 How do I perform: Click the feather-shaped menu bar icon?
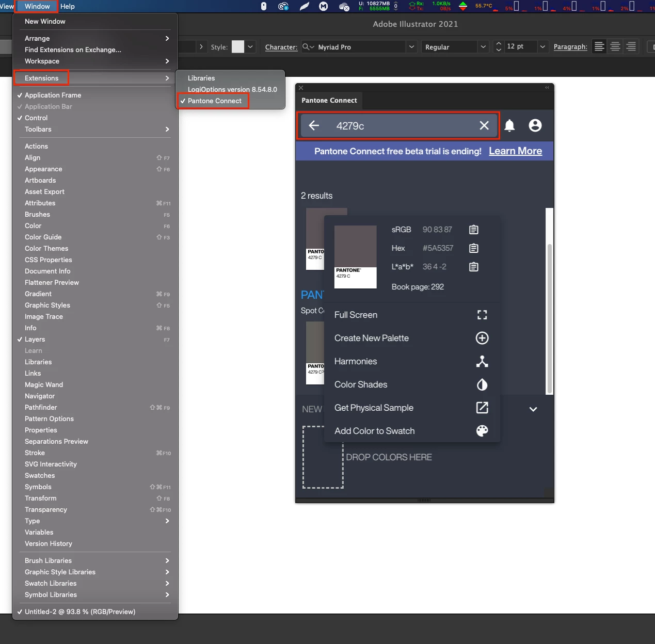(x=305, y=6)
